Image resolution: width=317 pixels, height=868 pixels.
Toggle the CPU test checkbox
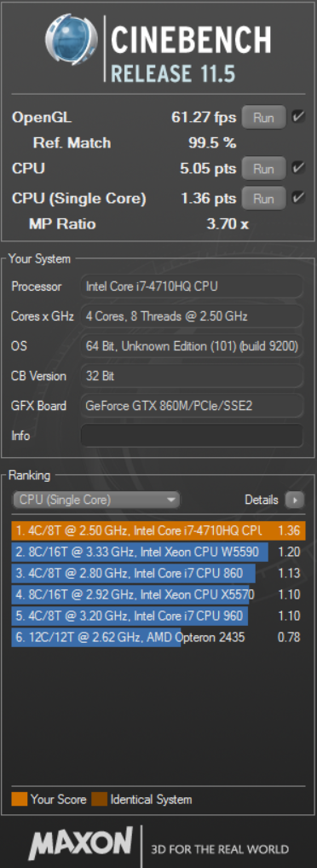298,168
